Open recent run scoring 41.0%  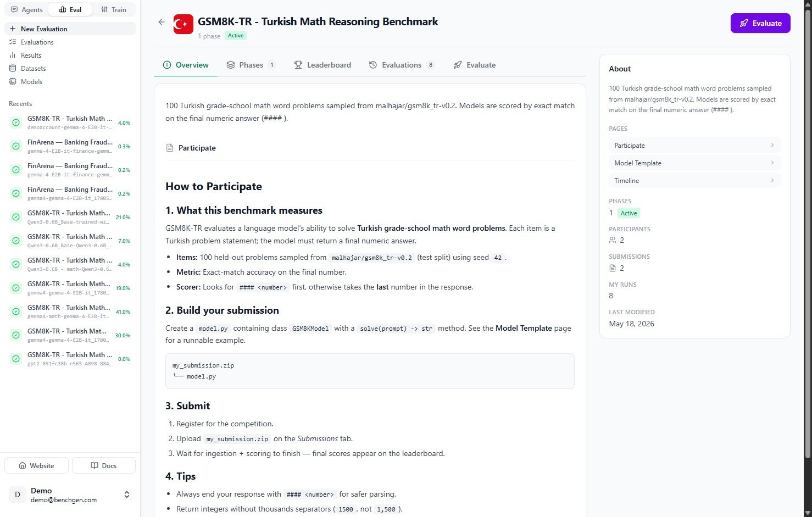(x=70, y=312)
